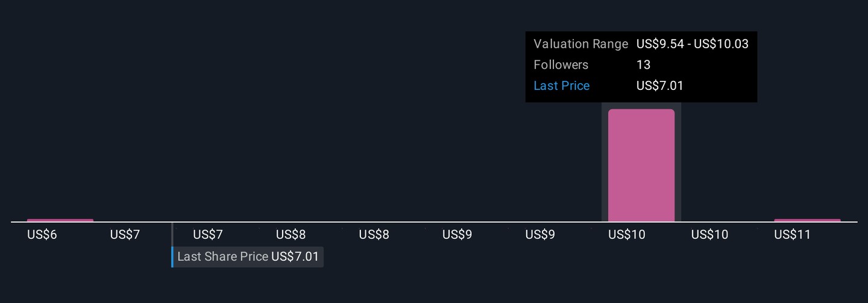Image resolution: width=868 pixels, height=303 pixels.
Task: Click the small pink bar above US$6
Action: (x=60, y=220)
